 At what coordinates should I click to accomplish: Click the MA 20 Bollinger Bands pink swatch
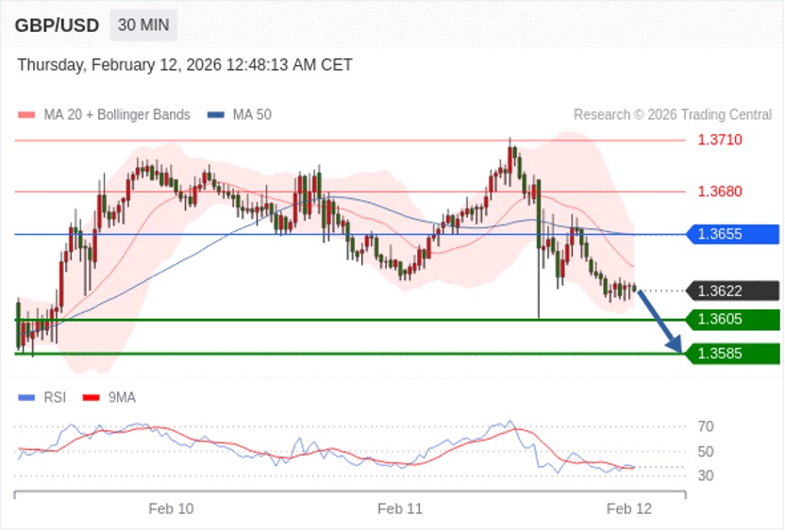pyautogui.click(x=26, y=115)
